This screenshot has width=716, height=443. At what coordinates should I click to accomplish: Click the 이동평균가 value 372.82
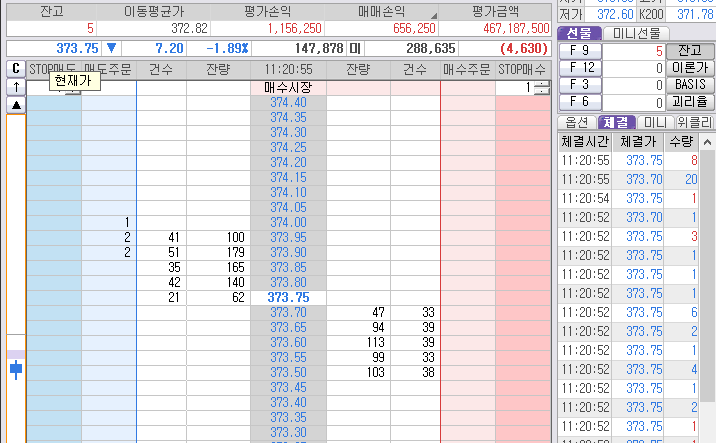click(x=190, y=29)
